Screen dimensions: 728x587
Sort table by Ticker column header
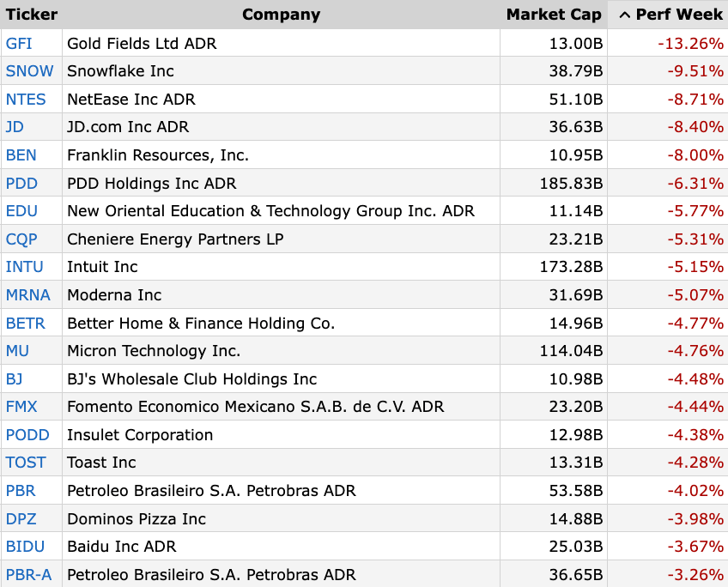(31, 15)
